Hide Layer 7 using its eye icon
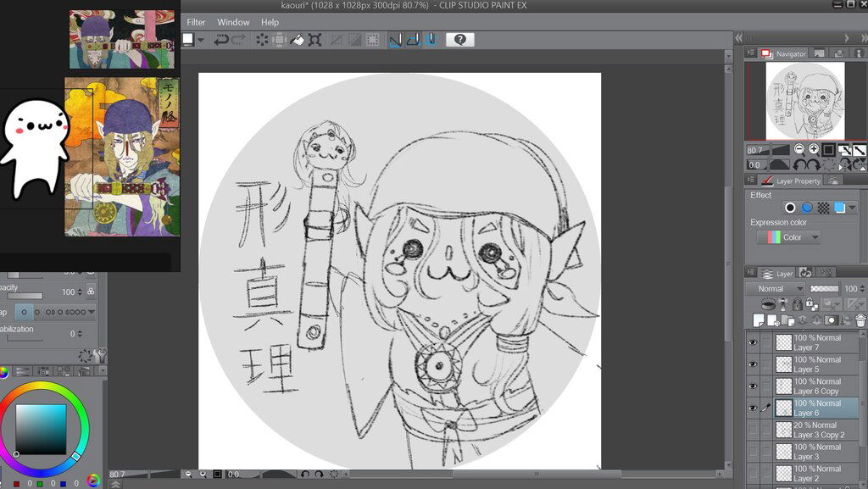This screenshot has height=489, width=868. click(752, 342)
